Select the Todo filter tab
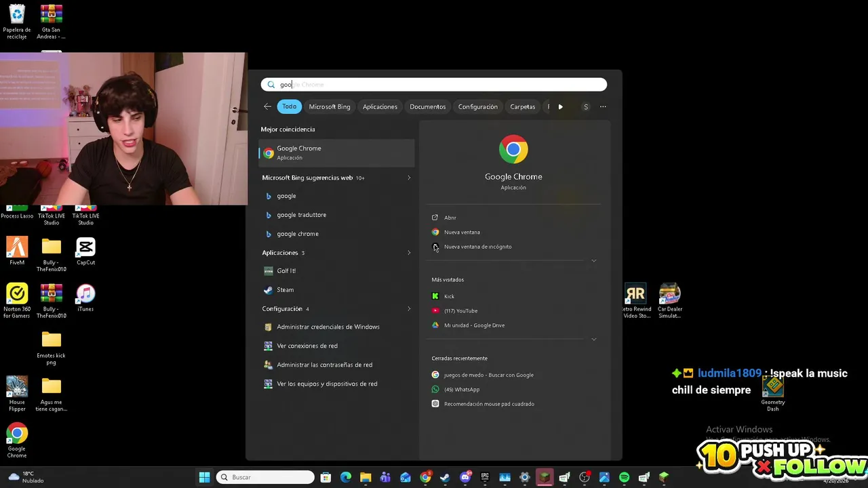 tap(289, 106)
